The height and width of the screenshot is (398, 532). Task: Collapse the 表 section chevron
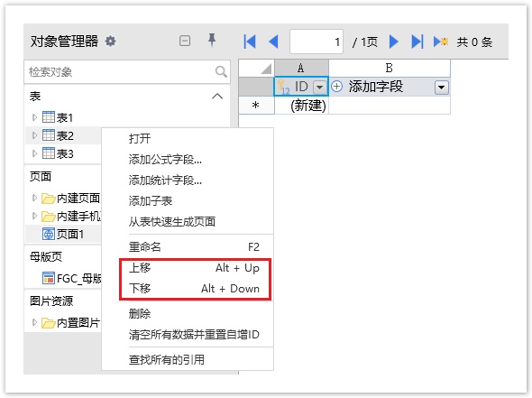(217, 97)
